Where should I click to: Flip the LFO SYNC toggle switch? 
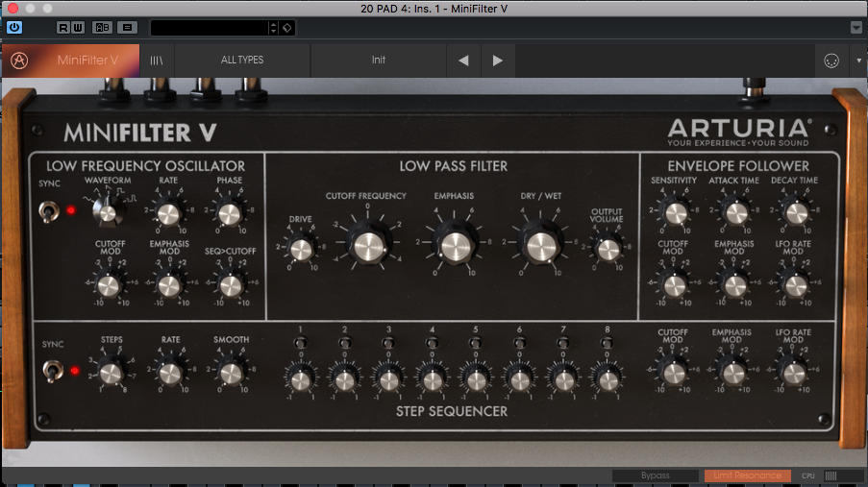tap(49, 211)
